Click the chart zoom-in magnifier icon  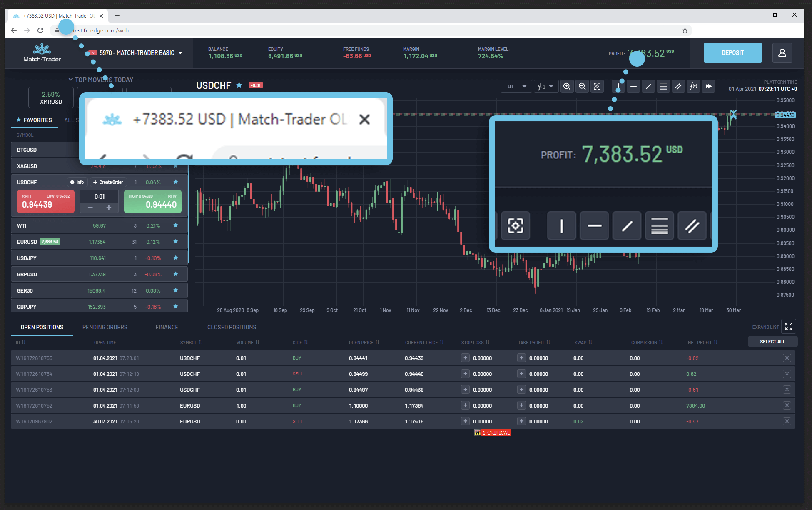coord(567,86)
